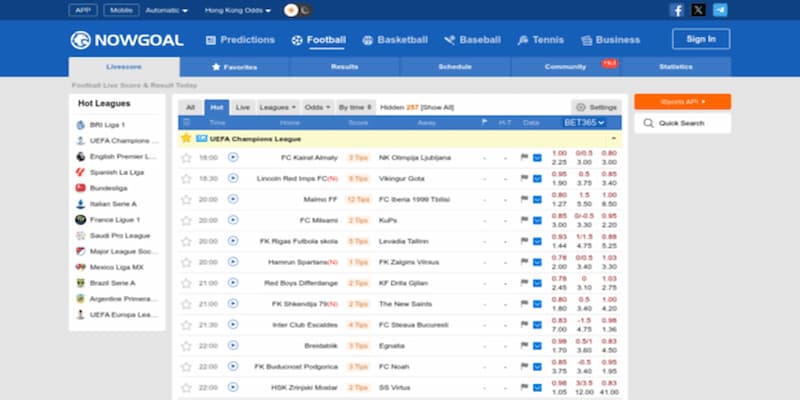Viewport: 800px width, 400px height.
Task: Collapse the UEFA Champions League section
Action: click(x=613, y=138)
